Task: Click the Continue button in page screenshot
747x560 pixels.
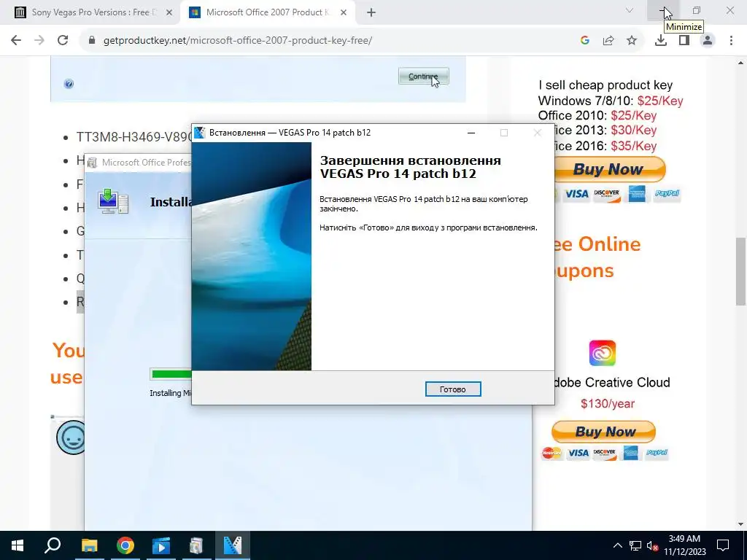Action: pyautogui.click(x=424, y=76)
